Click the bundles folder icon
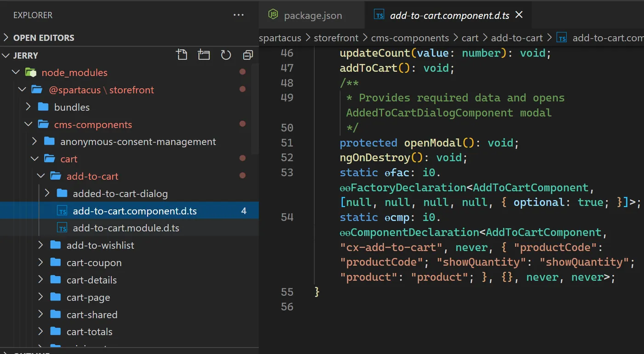The image size is (644, 354). [x=43, y=107]
